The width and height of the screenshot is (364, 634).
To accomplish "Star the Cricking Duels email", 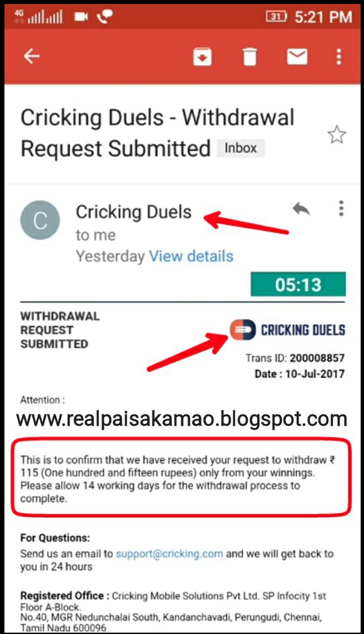I will click(x=336, y=134).
